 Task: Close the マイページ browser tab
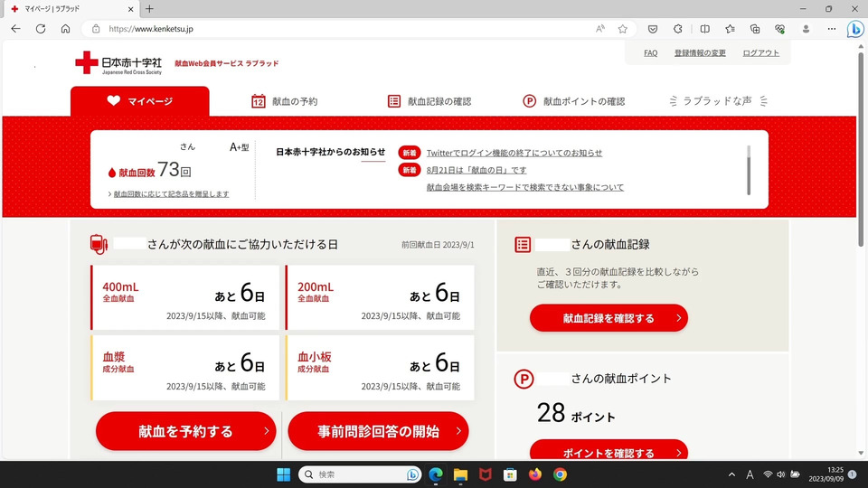[x=130, y=9]
